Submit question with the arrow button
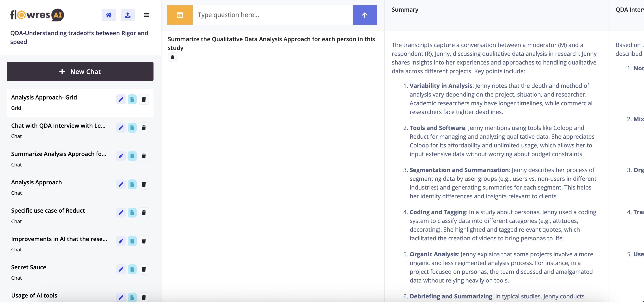 click(x=365, y=15)
